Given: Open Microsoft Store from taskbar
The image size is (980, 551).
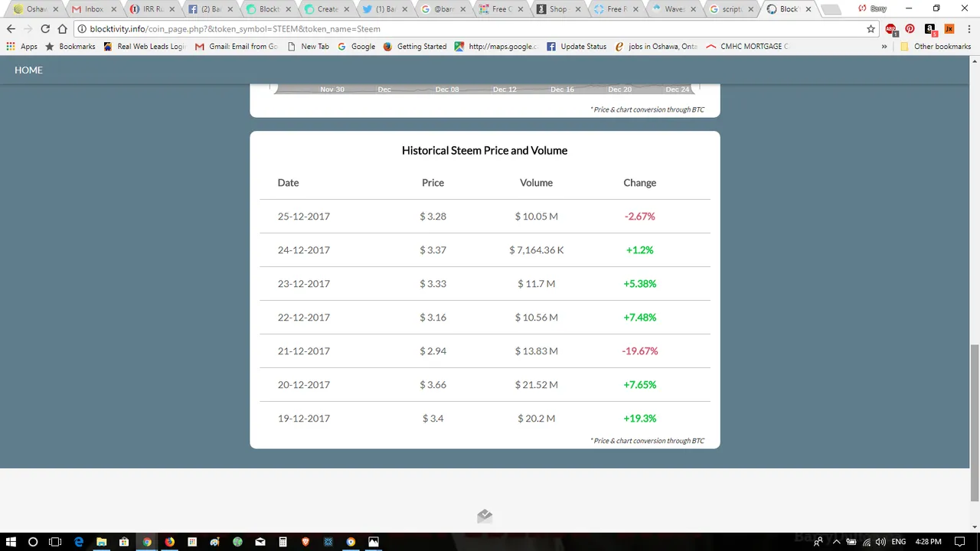Looking at the screenshot, I should pyautogui.click(x=124, y=542).
